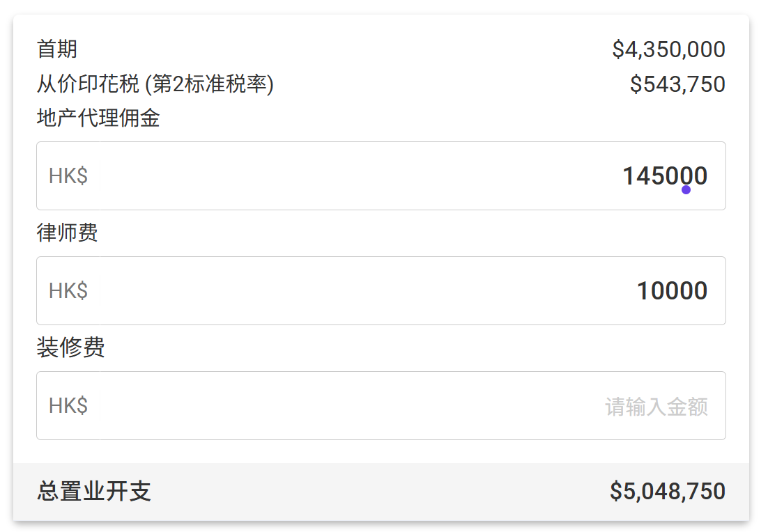
Task: Click the purple dot below 145000
Action: pos(686,189)
